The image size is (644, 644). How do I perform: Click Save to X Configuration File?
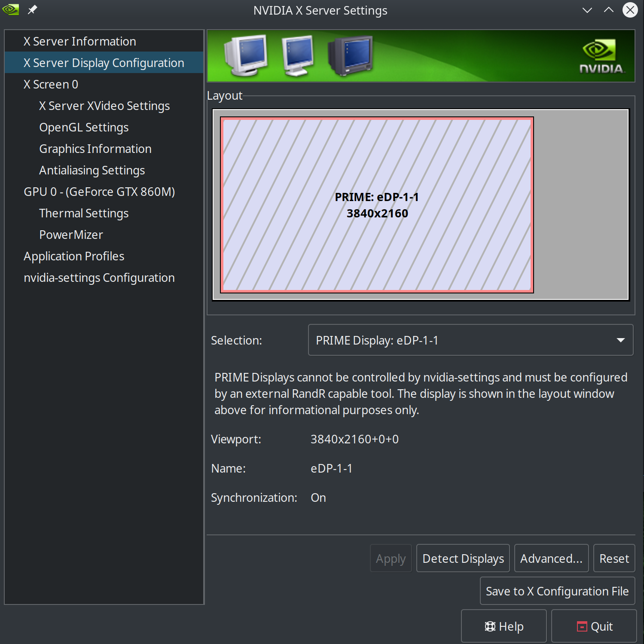[x=557, y=591]
